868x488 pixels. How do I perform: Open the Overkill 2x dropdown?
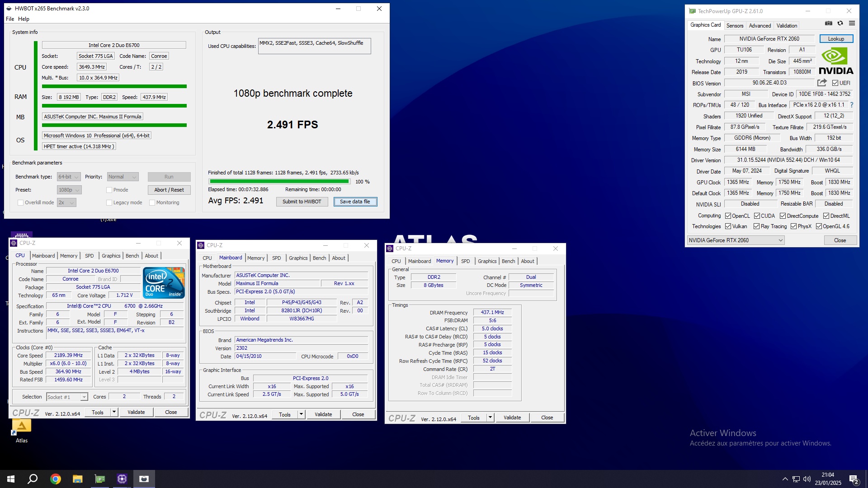[x=66, y=203]
